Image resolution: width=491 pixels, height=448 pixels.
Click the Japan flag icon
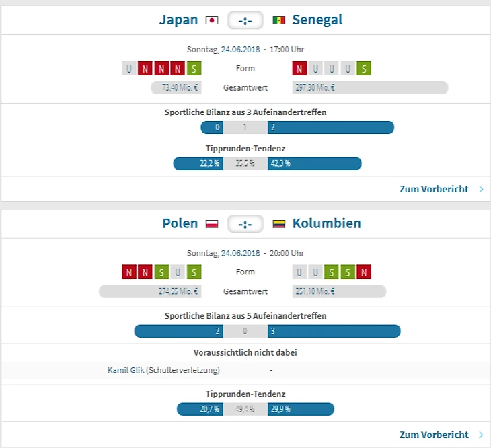pos(212,20)
